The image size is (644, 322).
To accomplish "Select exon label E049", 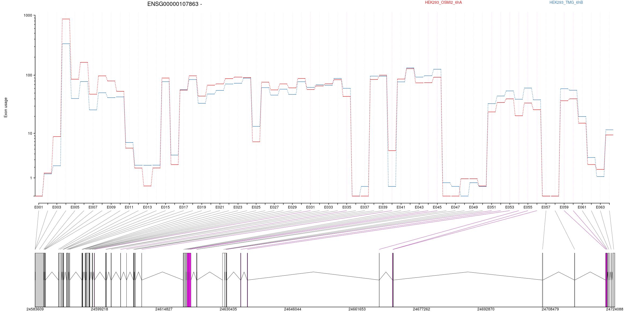I will [x=473, y=207].
